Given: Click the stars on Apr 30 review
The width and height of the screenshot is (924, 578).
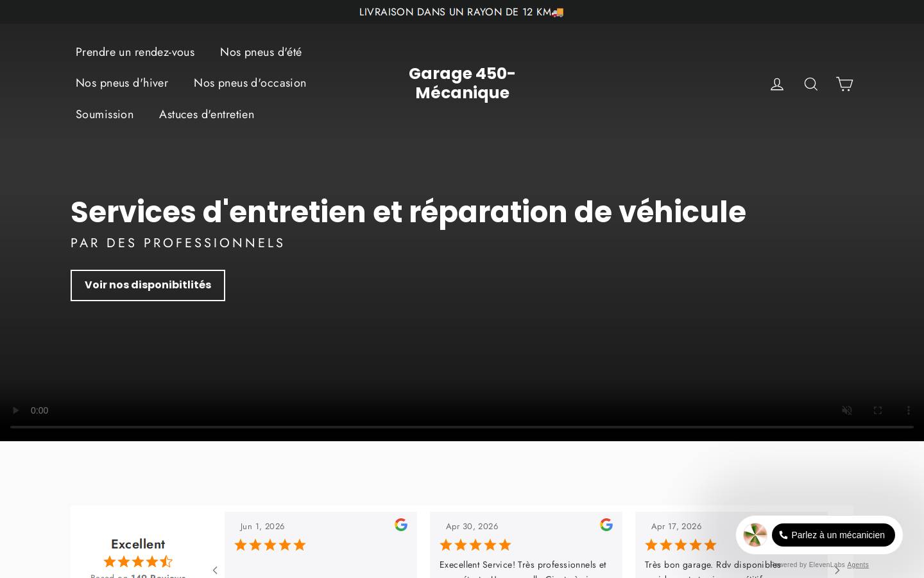Looking at the screenshot, I should [475, 545].
